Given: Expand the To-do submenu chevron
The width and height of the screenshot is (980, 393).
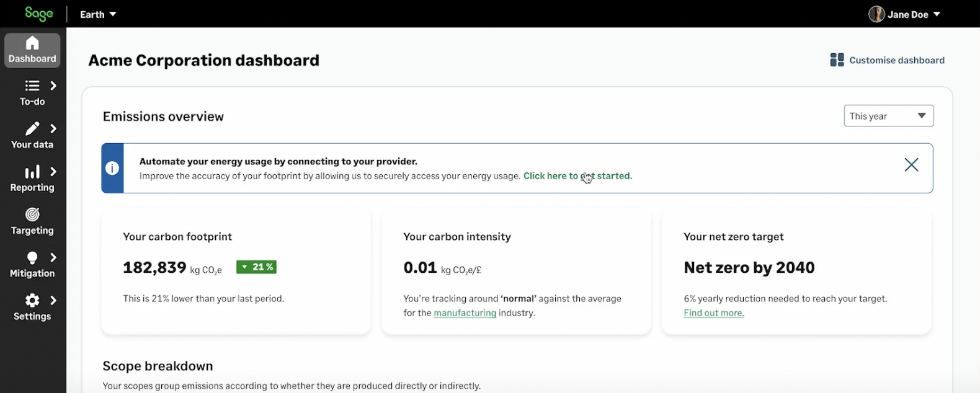Looking at the screenshot, I should coord(54,86).
